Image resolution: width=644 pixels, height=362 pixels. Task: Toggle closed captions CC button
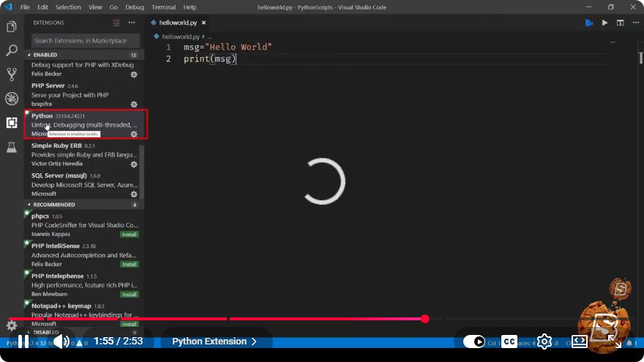pos(509,342)
